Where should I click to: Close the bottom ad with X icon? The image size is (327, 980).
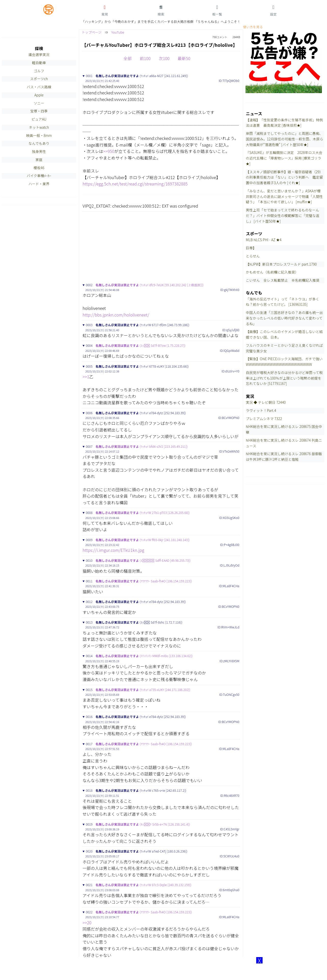point(259,960)
